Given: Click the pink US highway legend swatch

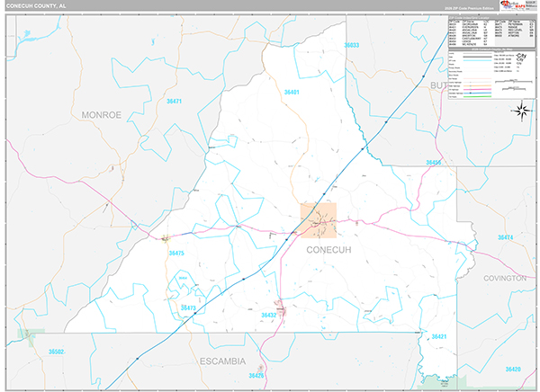Looking at the screenshot, I should tap(477, 90).
